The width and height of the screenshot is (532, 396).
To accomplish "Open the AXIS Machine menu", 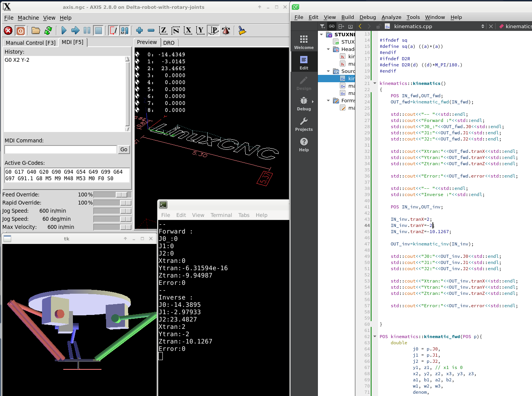I will (x=28, y=18).
